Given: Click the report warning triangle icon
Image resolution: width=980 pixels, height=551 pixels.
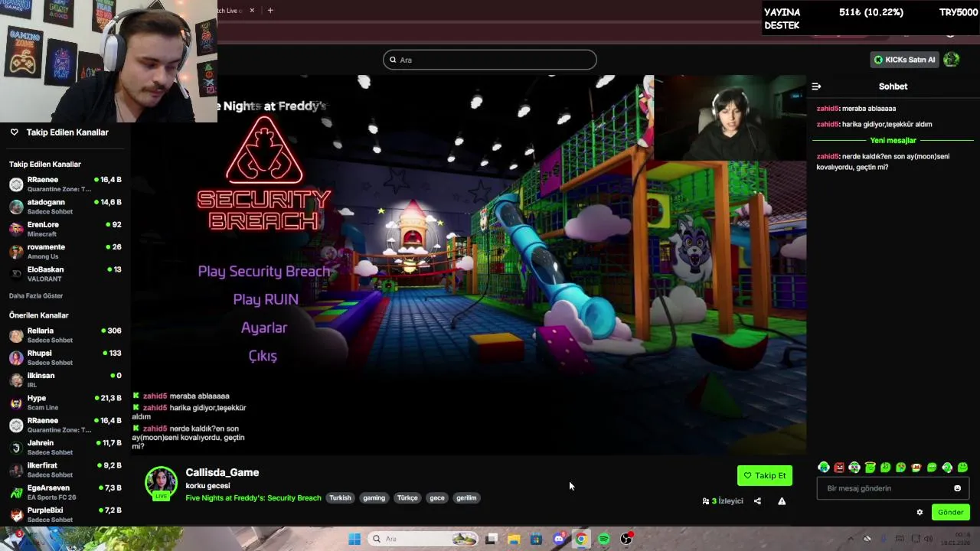Looking at the screenshot, I should (782, 501).
